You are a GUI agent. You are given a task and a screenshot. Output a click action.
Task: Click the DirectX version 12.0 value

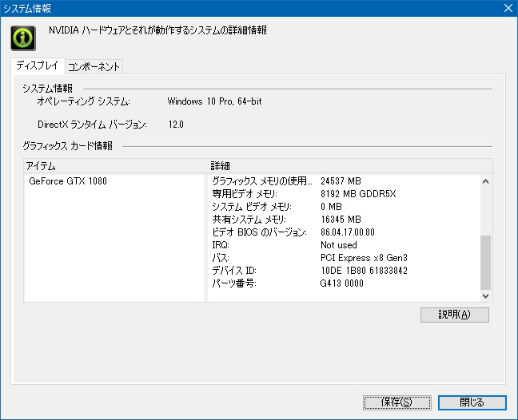176,125
